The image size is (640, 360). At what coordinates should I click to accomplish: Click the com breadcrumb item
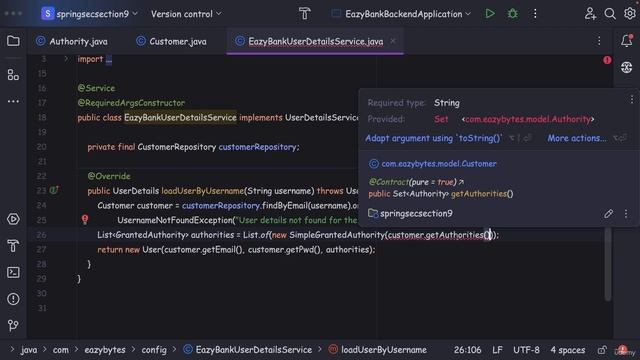click(60, 350)
